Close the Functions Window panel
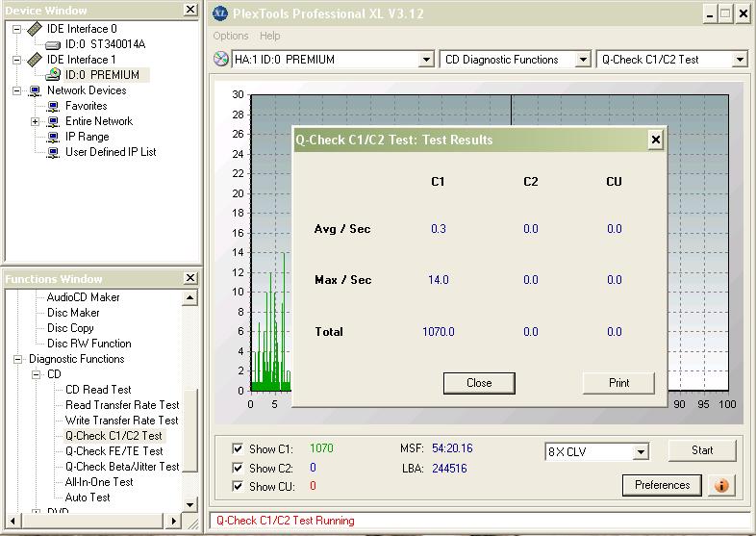Image resolution: width=756 pixels, height=536 pixels. pyautogui.click(x=191, y=278)
